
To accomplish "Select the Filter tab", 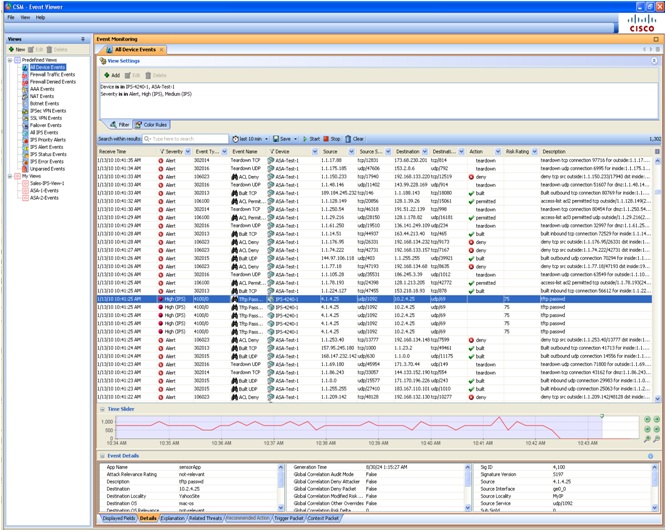I will point(119,125).
